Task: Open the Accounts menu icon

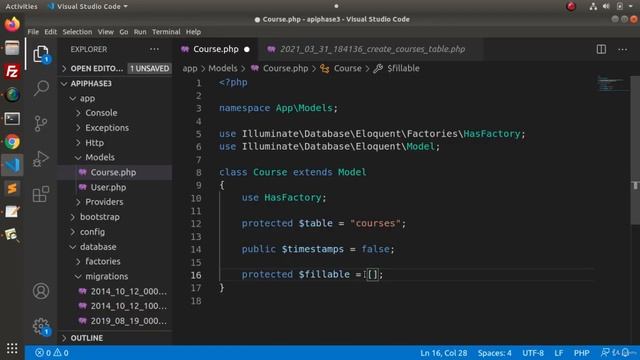Action: 41,291
